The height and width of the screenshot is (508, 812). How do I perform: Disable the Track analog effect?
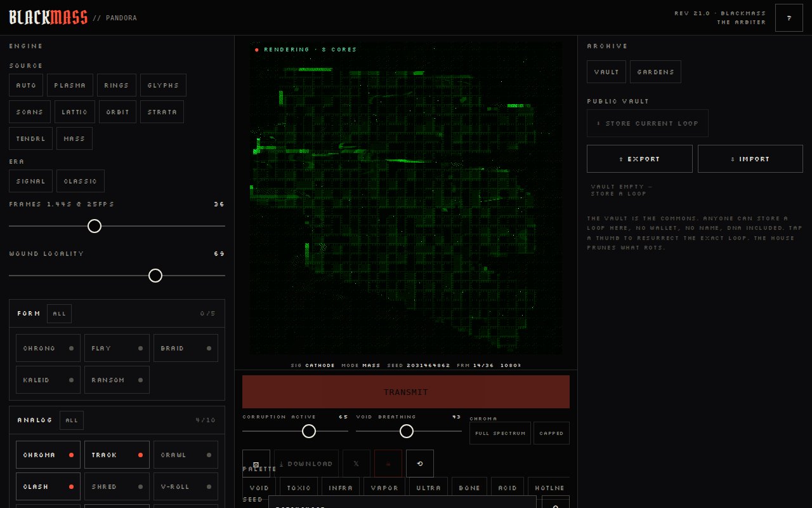tap(117, 455)
